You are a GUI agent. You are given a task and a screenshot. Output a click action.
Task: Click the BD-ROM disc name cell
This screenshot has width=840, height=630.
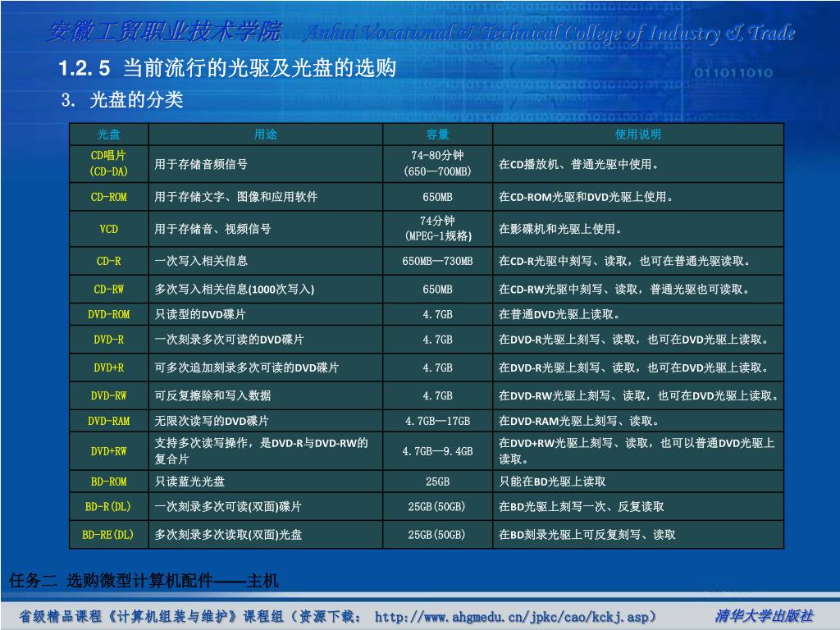[x=109, y=482]
